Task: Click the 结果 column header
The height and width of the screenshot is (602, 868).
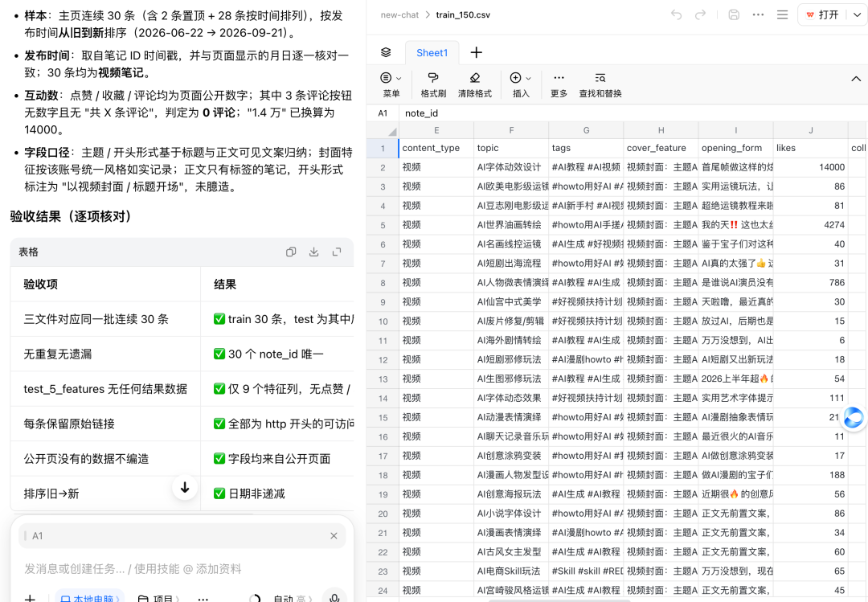Action: coord(277,284)
